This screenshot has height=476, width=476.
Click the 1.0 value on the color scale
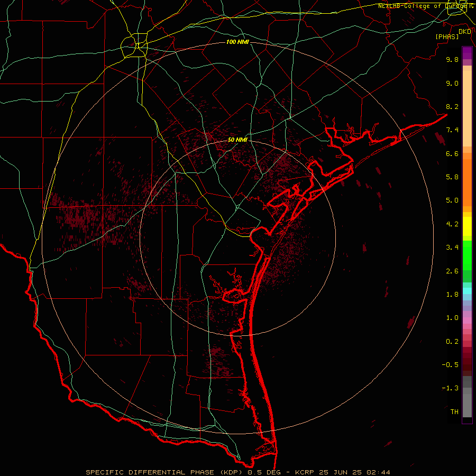452,318
